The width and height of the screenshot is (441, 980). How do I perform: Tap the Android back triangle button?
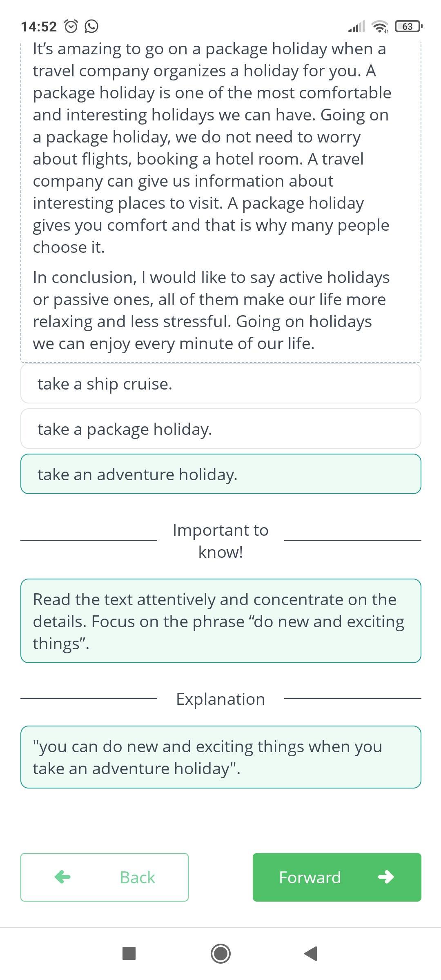[311, 953]
